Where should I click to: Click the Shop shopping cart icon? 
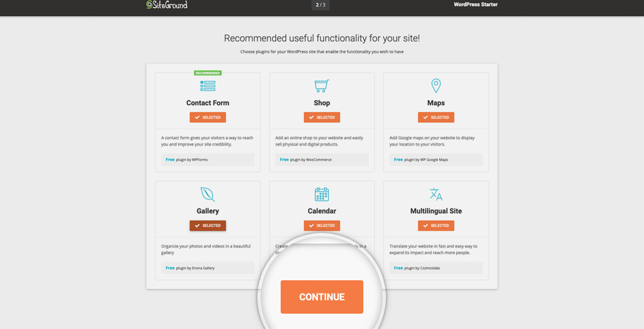(x=321, y=85)
